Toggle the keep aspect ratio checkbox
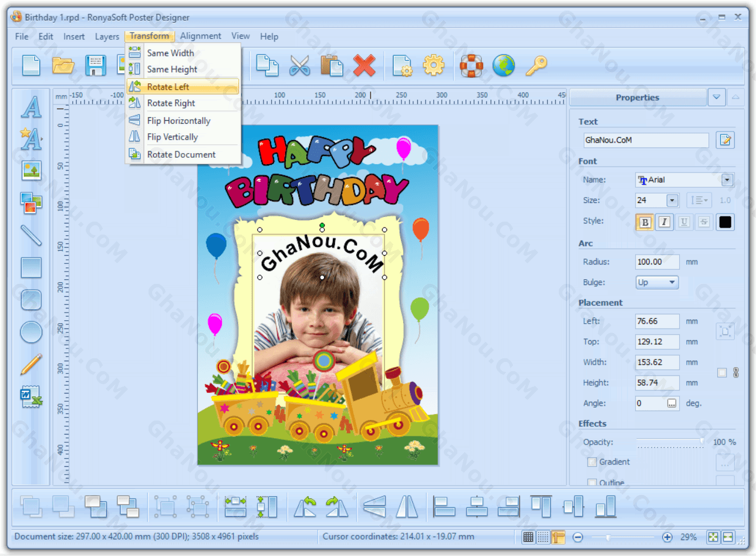This screenshot has width=756, height=556. 722,373
